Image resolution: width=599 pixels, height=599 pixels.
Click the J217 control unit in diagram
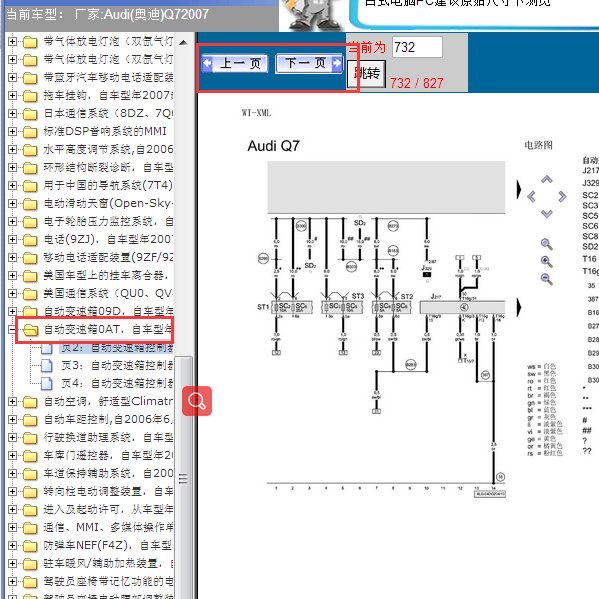[x=462, y=307]
